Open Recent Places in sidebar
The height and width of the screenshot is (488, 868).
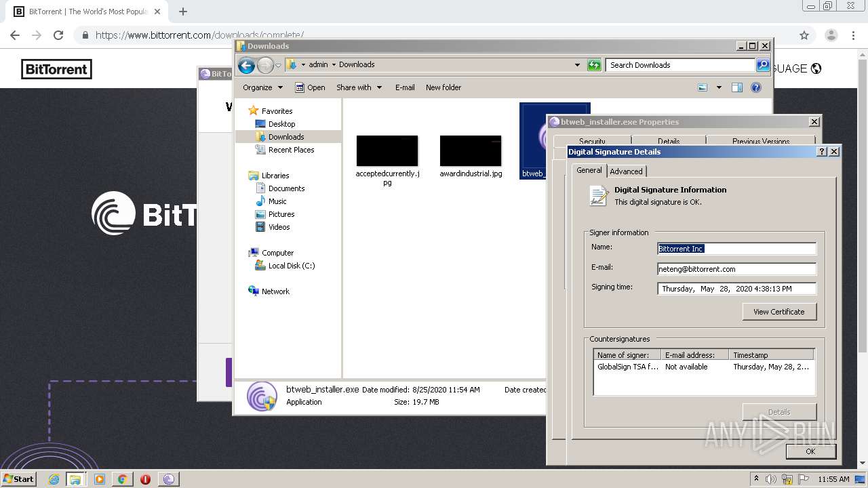pyautogui.click(x=291, y=150)
